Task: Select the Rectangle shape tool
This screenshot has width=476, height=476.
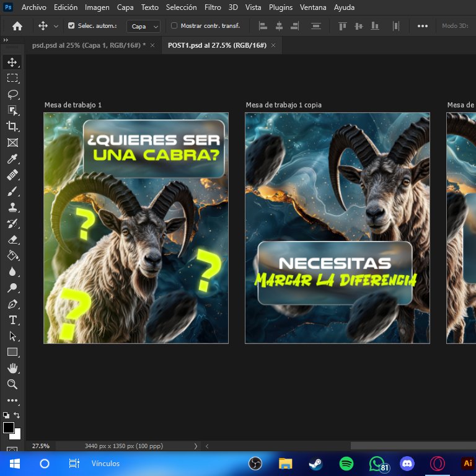Action: pos(12,352)
